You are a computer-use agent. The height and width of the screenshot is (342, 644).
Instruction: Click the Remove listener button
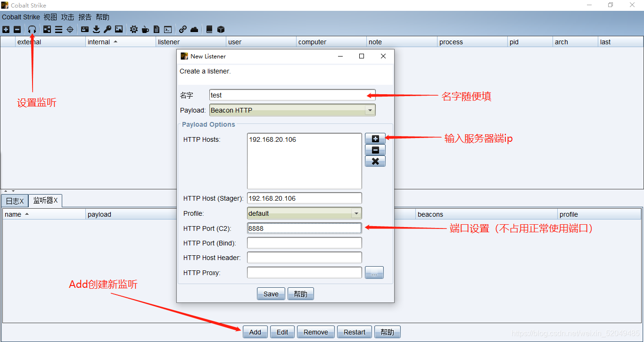(316, 332)
